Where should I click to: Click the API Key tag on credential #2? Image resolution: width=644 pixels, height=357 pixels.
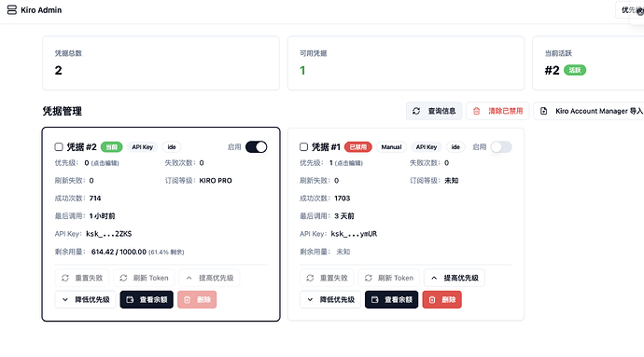pos(143,147)
